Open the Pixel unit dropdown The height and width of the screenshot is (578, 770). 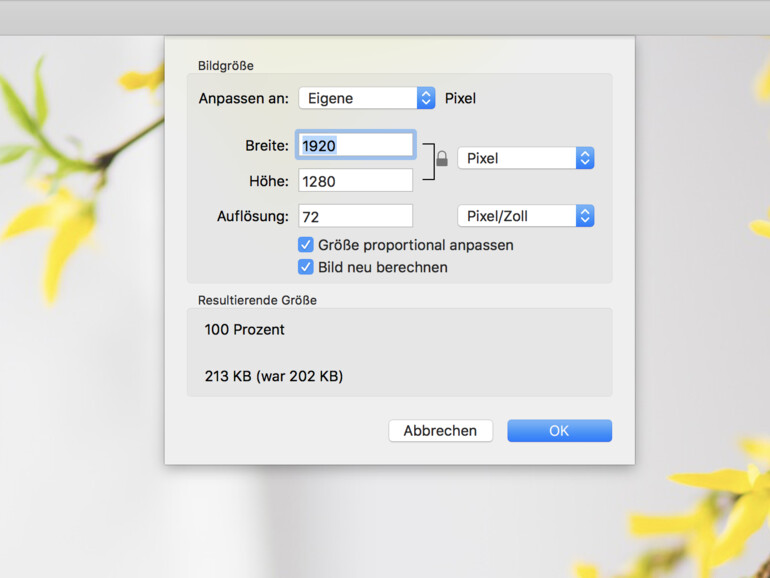pyautogui.click(x=526, y=158)
